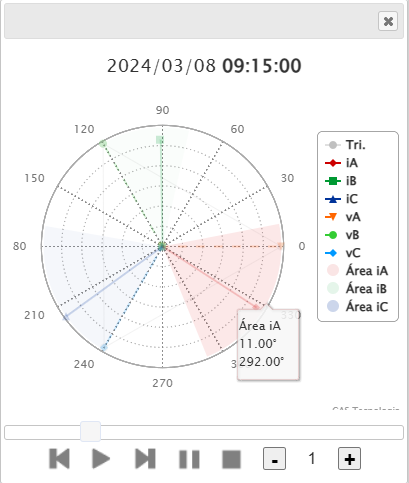
Task: Hide the iC series from legend
Action: 341,199
